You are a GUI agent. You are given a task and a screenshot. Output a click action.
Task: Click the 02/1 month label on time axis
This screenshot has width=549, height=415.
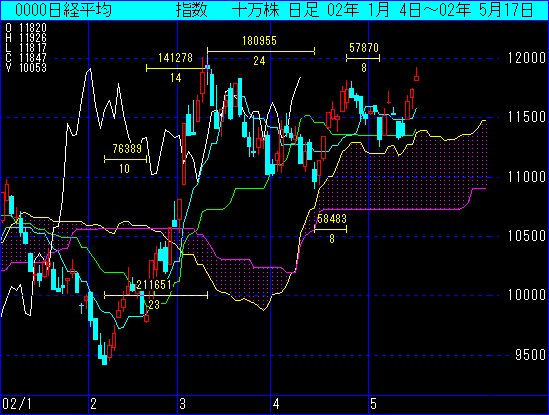16,404
